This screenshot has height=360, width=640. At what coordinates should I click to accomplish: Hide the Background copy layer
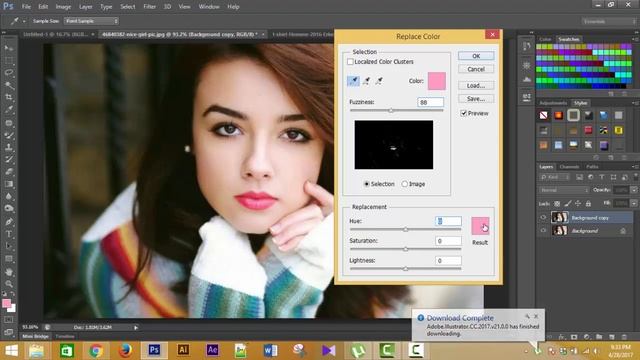[543, 218]
